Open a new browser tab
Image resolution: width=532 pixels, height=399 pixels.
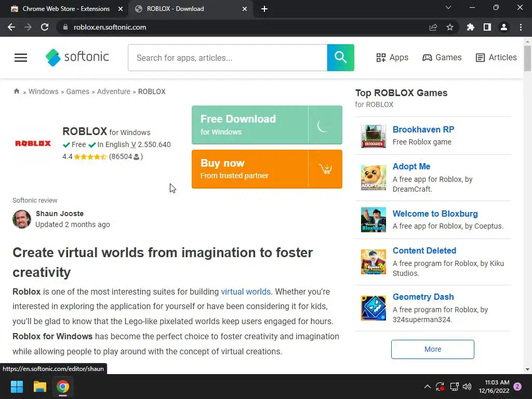(x=264, y=9)
